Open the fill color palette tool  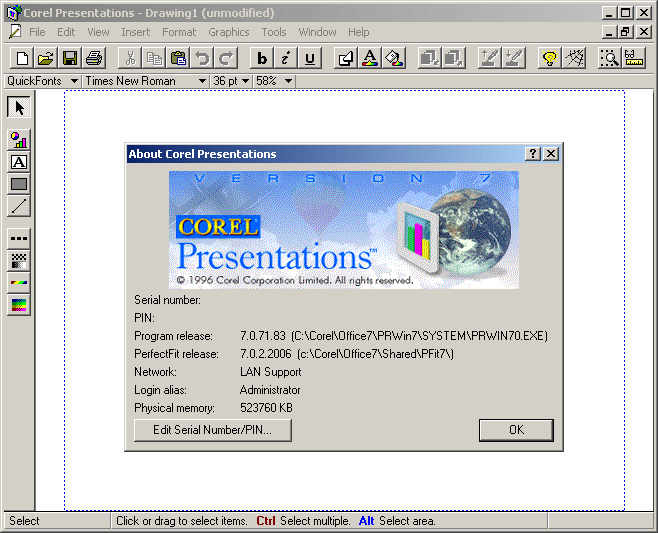click(19, 306)
